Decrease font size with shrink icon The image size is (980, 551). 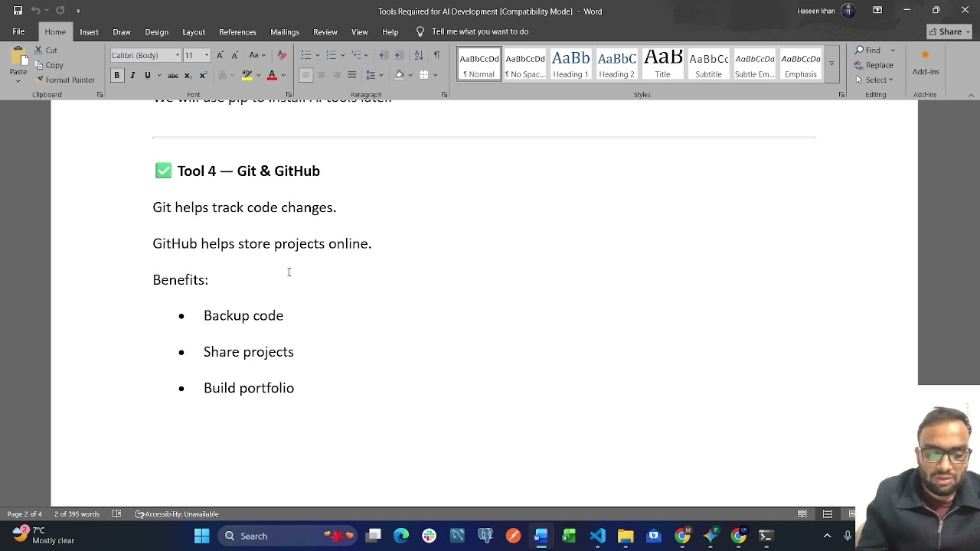[x=234, y=55]
